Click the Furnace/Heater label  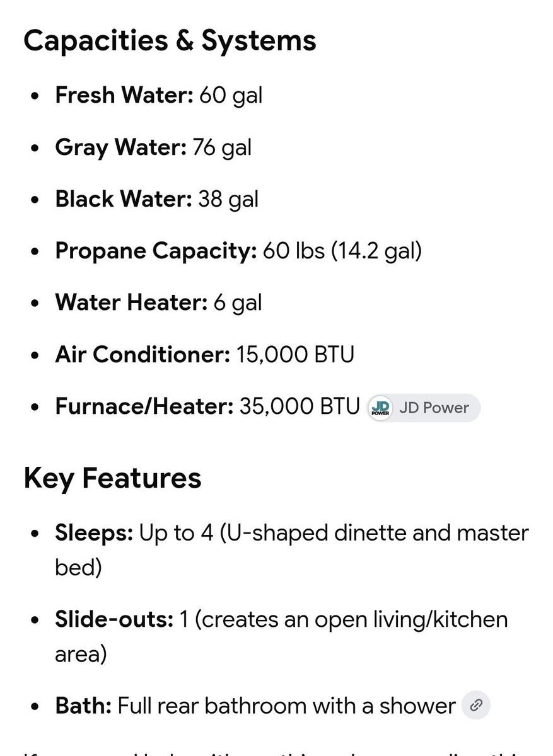click(144, 407)
